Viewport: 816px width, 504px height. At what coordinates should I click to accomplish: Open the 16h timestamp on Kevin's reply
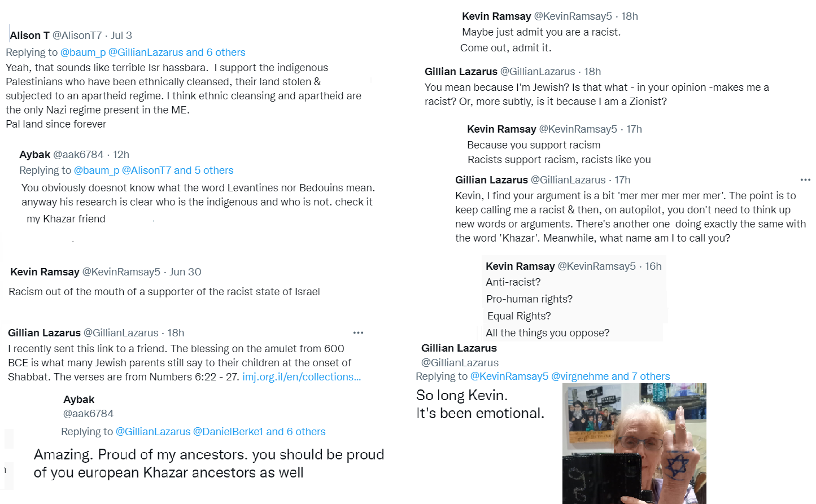pos(653,266)
